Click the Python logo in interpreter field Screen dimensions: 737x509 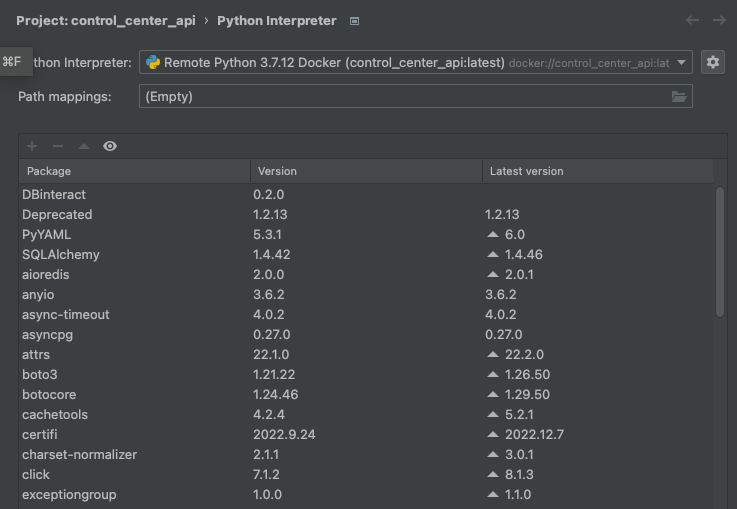tap(153, 62)
